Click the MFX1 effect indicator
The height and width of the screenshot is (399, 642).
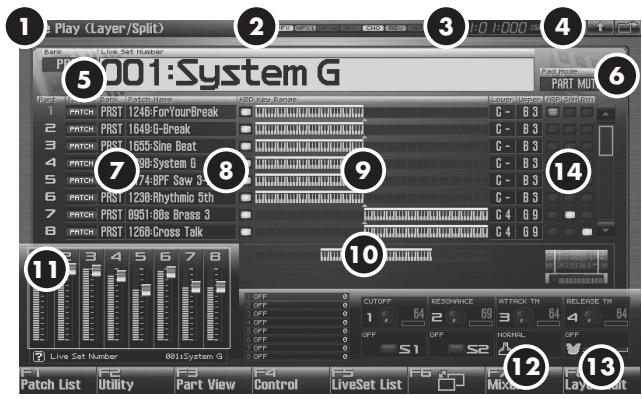pyautogui.click(x=305, y=28)
